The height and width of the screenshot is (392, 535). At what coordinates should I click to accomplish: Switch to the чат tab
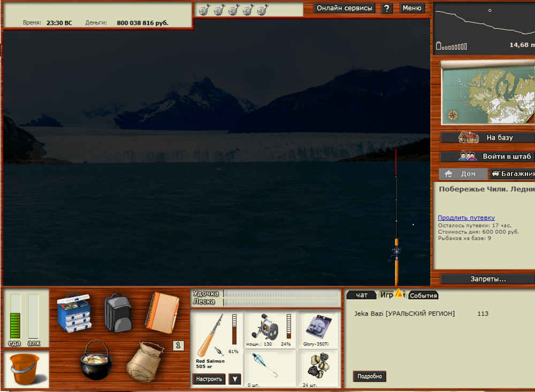(362, 295)
